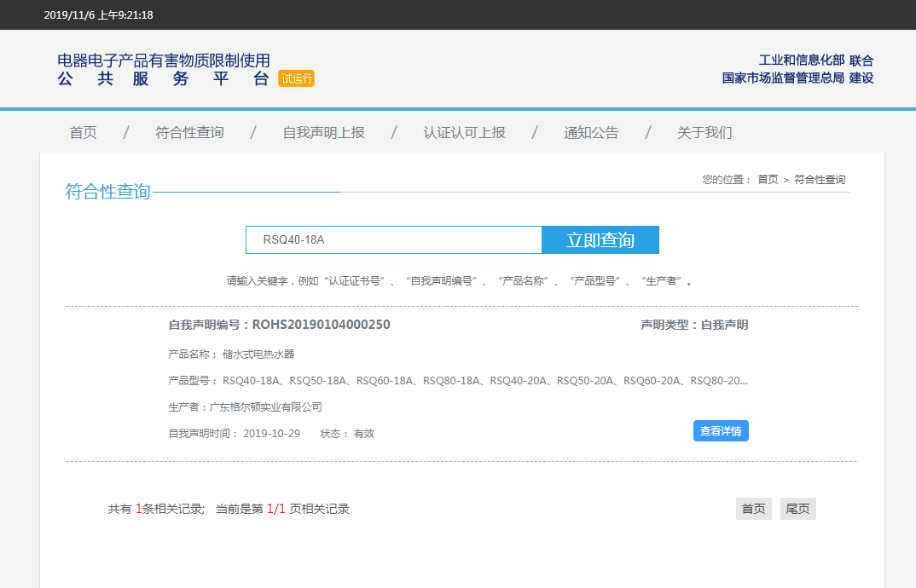Viewport: 916px width, 588px height.
Task: Jump to last page with 尾页 button
Action: coord(797,509)
